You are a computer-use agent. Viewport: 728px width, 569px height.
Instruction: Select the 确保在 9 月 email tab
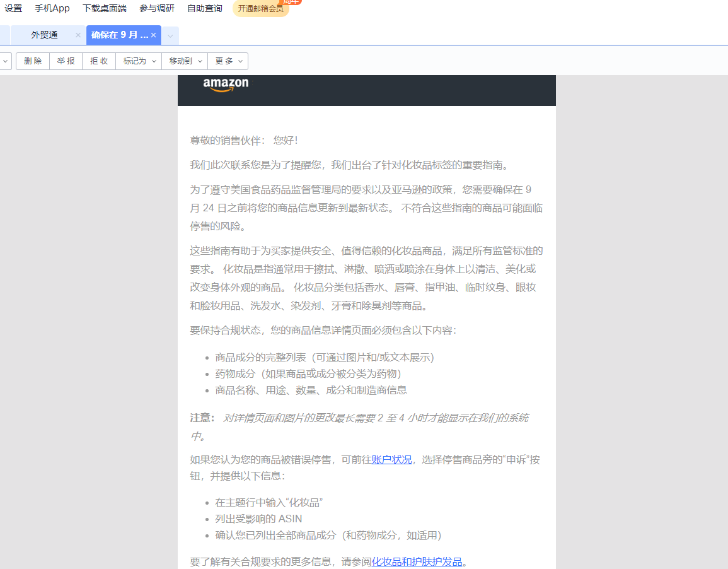119,35
